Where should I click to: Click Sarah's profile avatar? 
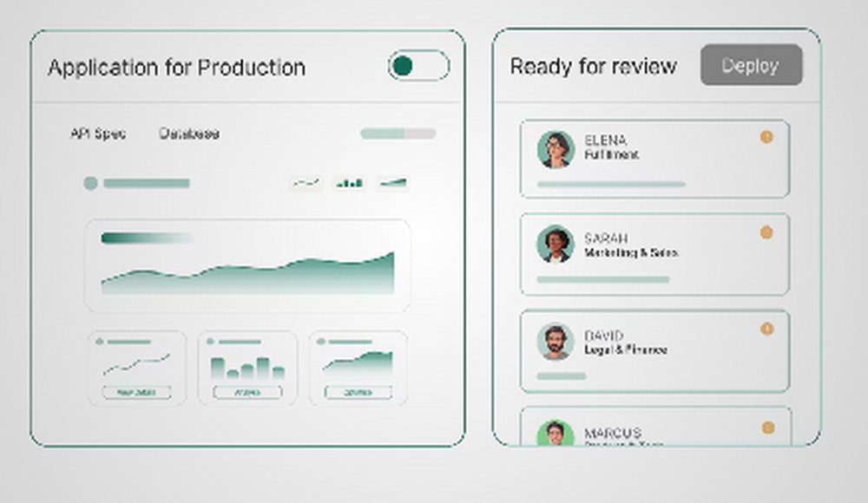[x=557, y=244]
